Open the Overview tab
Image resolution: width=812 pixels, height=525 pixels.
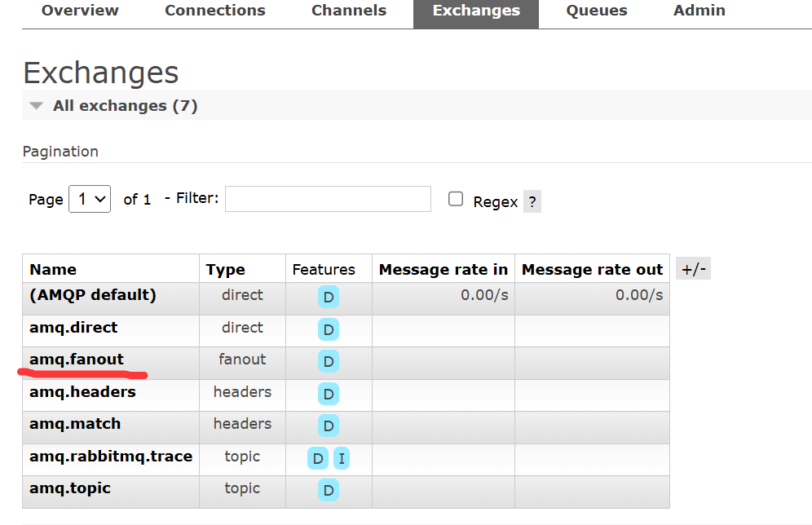80,11
